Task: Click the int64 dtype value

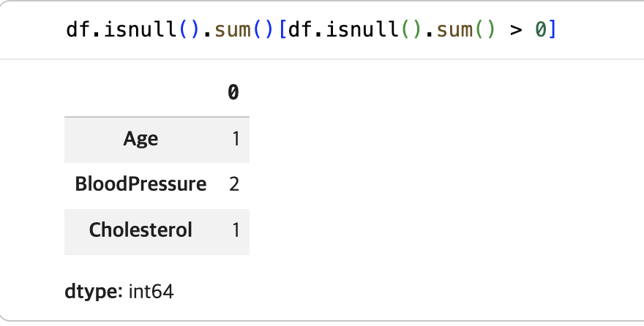Action: [151, 292]
